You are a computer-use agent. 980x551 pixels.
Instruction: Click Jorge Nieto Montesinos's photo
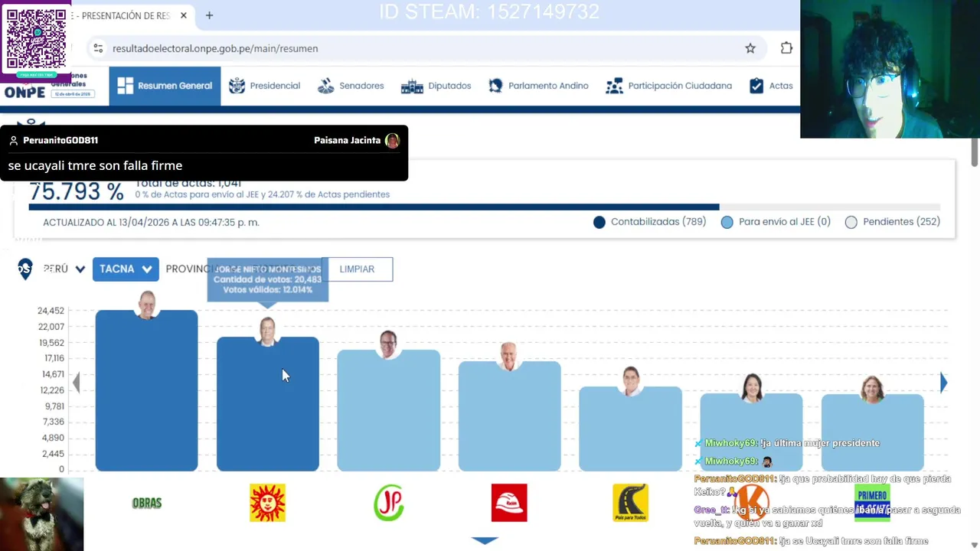click(267, 331)
